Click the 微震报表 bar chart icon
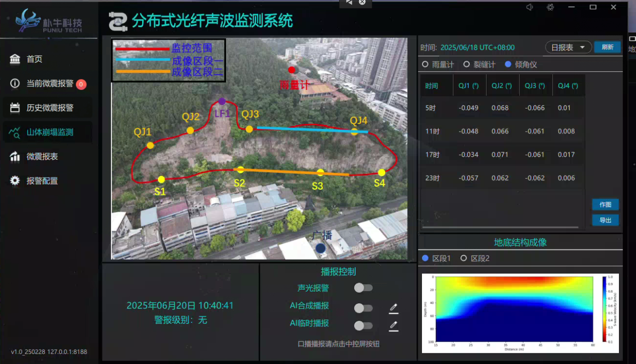 pos(15,157)
